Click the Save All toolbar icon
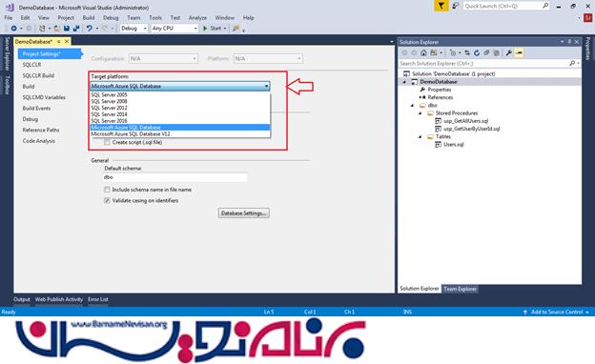 [x=76, y=29]
